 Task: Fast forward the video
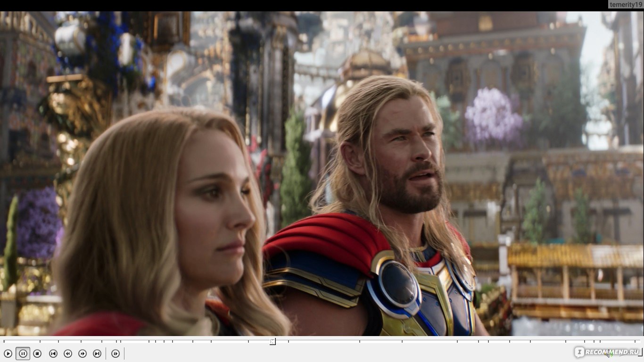coord(83,354)
